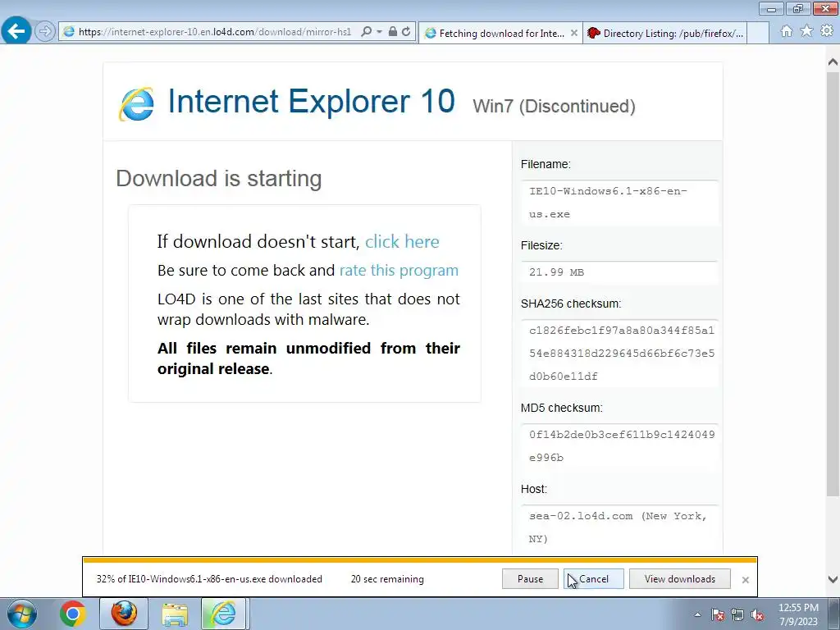Click the Internet Explorer taskbar icon
The image size is (840, 630).
pos(223,614)
